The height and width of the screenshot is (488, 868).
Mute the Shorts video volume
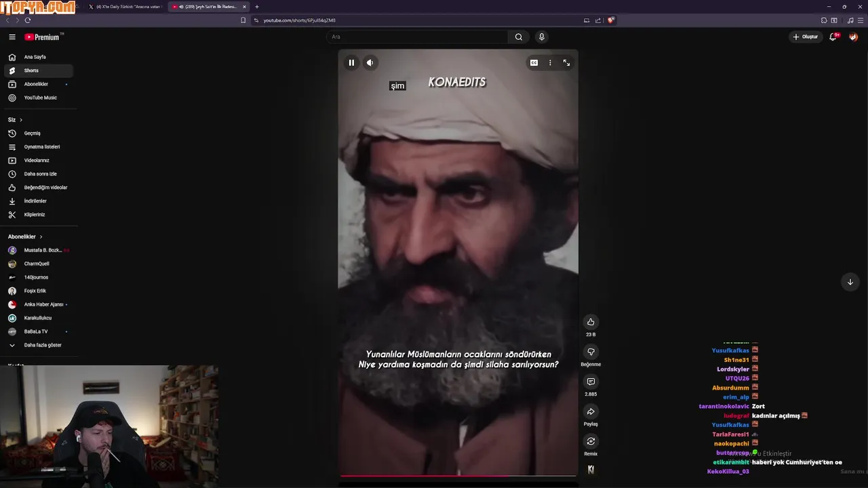point(370,62)
